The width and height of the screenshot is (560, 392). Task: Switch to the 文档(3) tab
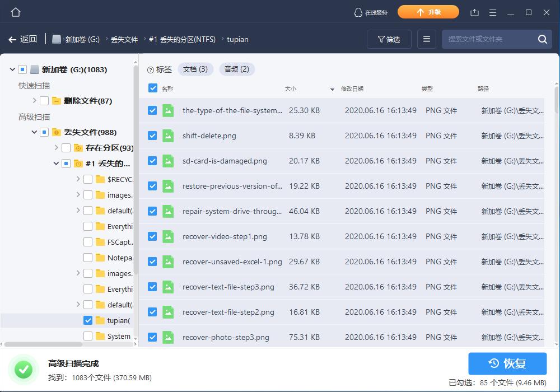[x=194, y=69]
